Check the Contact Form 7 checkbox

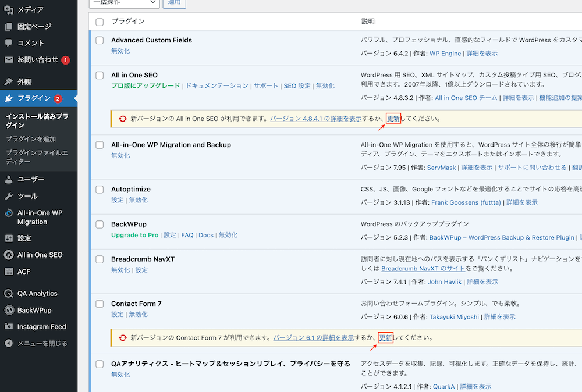tap(100, 304)
